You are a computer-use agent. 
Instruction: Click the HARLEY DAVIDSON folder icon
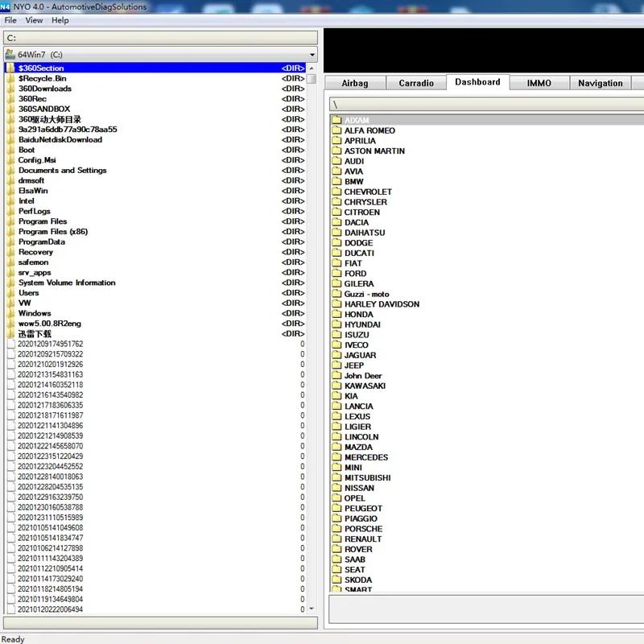click(337, 304)
